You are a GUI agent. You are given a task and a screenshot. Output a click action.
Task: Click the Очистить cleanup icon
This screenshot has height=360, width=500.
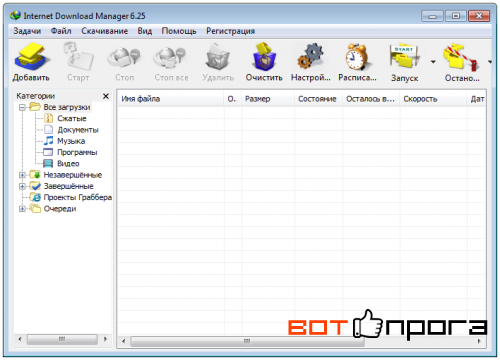264,57
